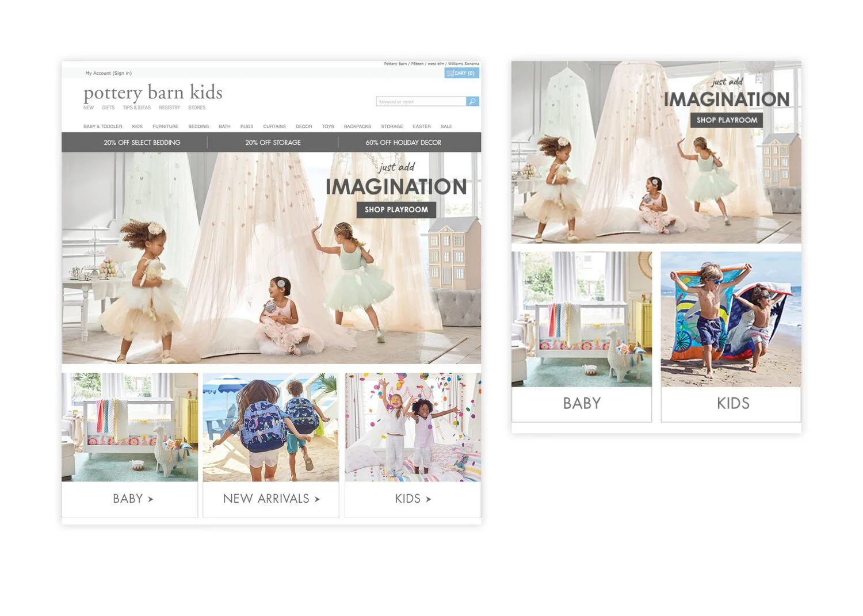Select RUGS in navigation
Screen dimensions: 863x616
(x=247, y=127)
